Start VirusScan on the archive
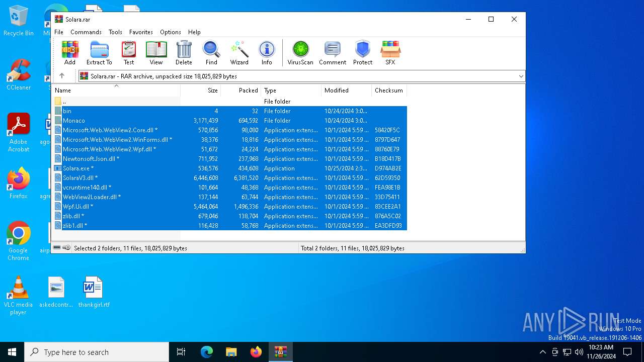The height and width of the screenshot is (362, 644). click(300, 53)
